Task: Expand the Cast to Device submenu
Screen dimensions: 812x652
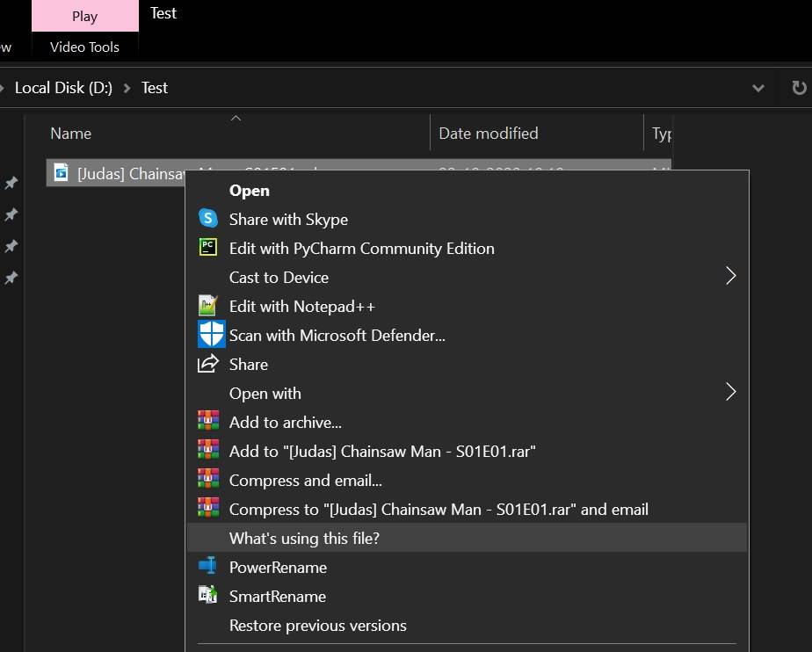Action: [730, 275]
